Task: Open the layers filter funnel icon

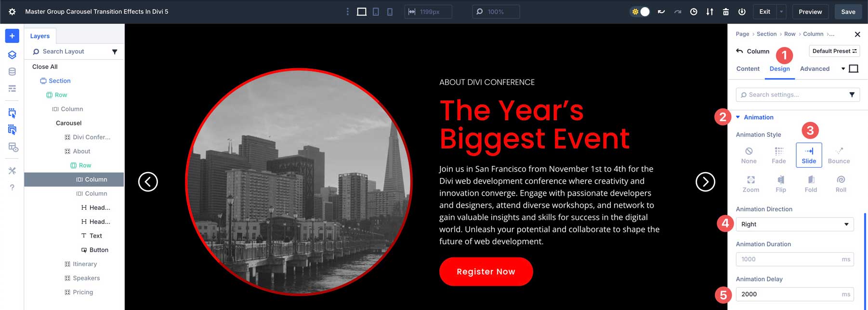Action: point(115,52)
